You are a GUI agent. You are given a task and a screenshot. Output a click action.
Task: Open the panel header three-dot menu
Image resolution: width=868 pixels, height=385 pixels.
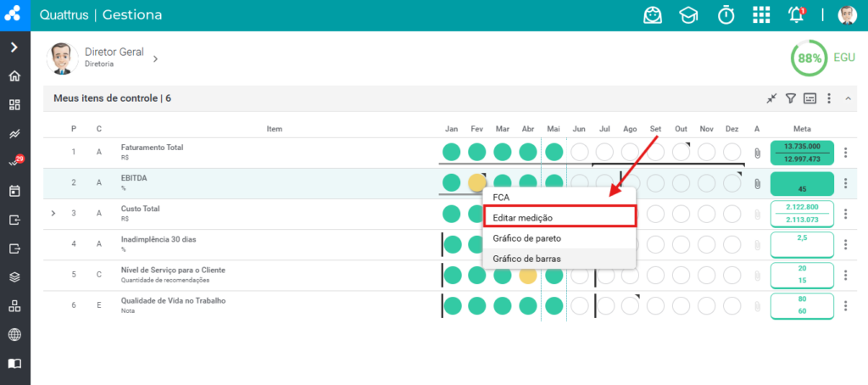[x=829, y=98]
